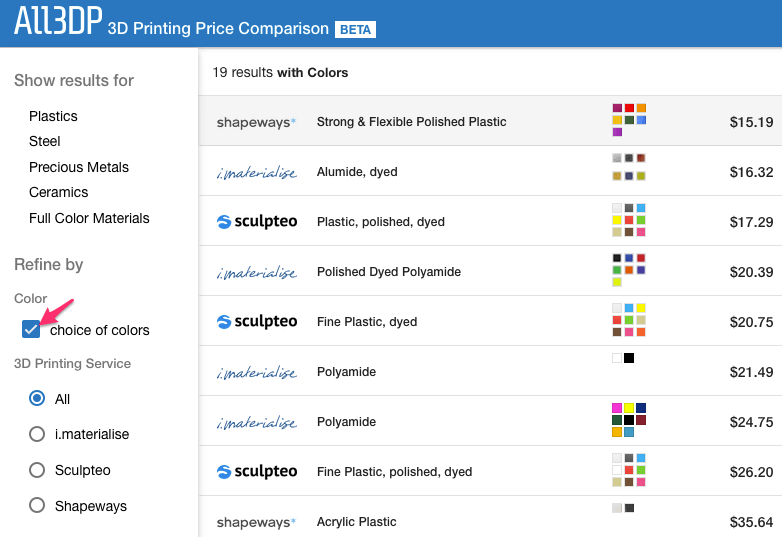Click the shapeways logo for Acrylic Plastic
Screen dimensions: 782x537
256,522
